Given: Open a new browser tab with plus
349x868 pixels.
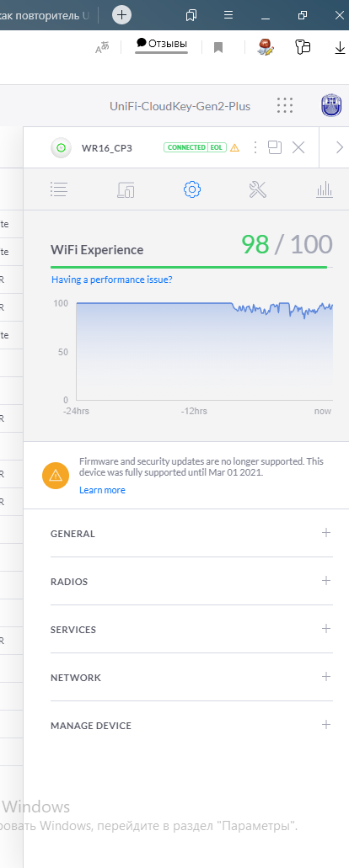Looking at the screenshot, I should (122, 15).
